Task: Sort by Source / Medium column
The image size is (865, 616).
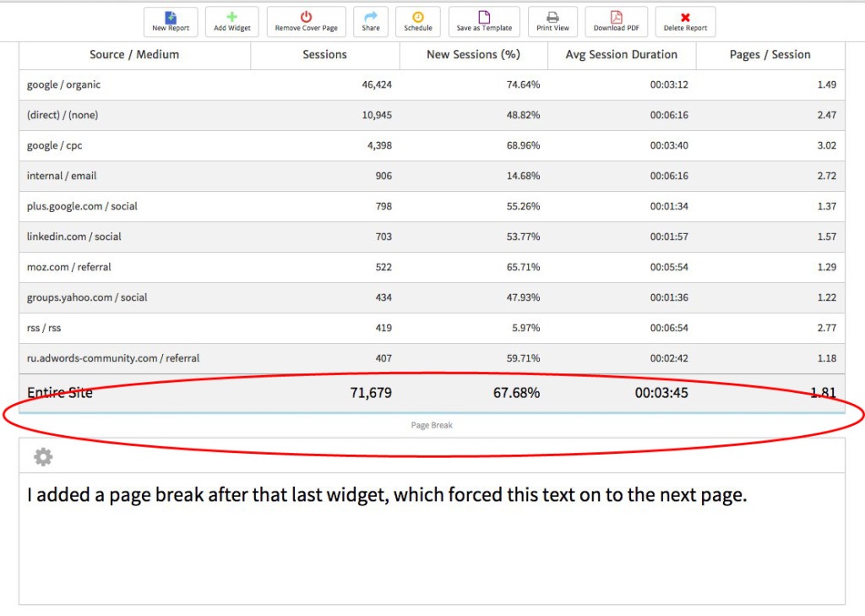Action: click(134, 54)
